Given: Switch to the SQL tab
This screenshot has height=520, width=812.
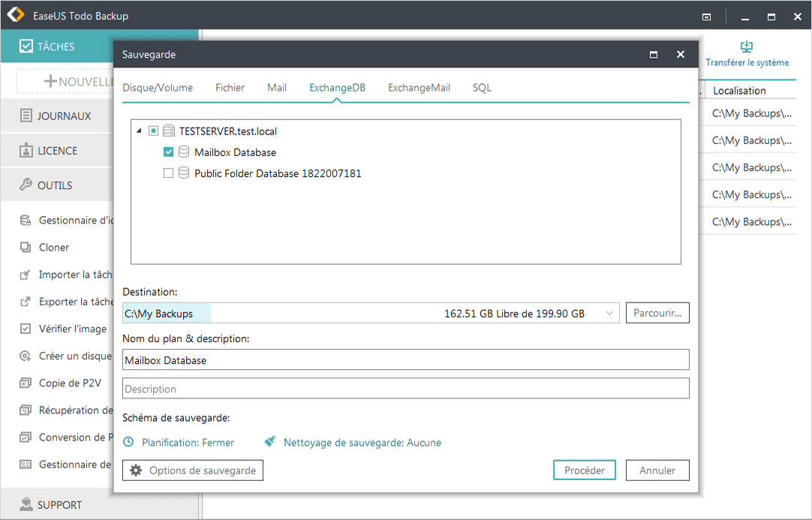Looking at the screenshot, I should click(x=481, y=87).
